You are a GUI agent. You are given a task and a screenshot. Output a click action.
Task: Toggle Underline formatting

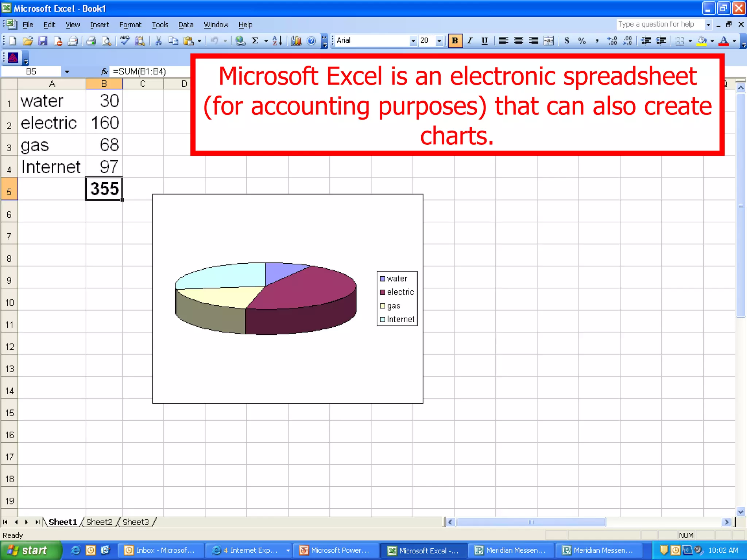point(485,41)
